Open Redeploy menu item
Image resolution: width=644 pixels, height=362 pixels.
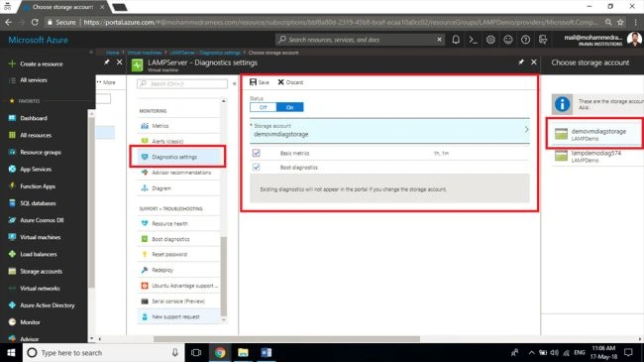178,270
